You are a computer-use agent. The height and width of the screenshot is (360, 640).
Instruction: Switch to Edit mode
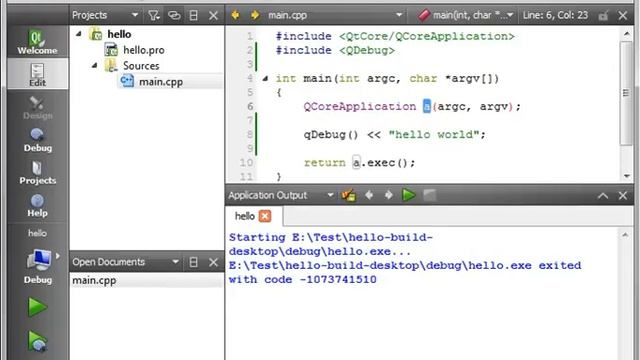[x=37, y=74]
